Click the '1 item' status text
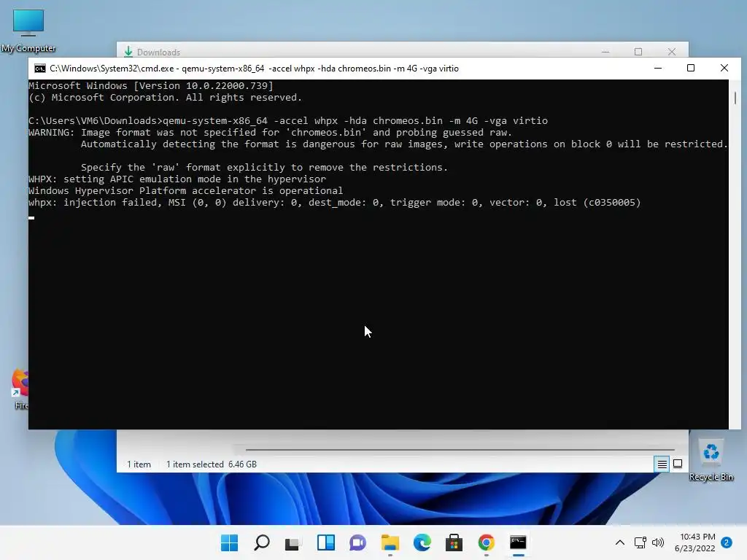The height and width of the screenshot is (560, 747). pos(139,464)
